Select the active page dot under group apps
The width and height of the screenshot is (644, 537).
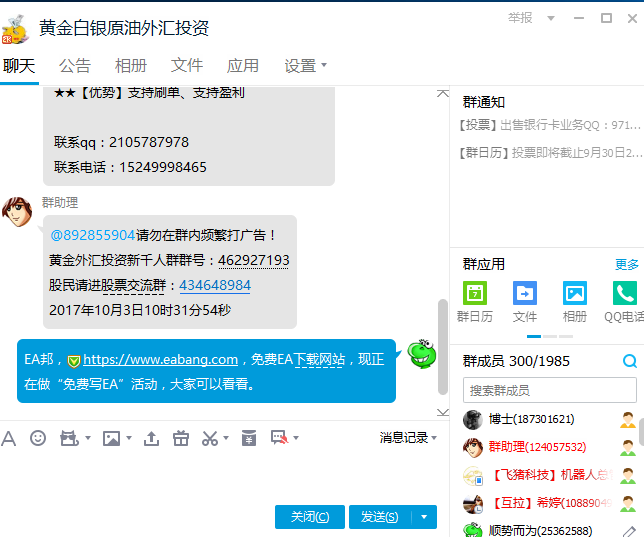pyautogui.click(x=534, y=336)
